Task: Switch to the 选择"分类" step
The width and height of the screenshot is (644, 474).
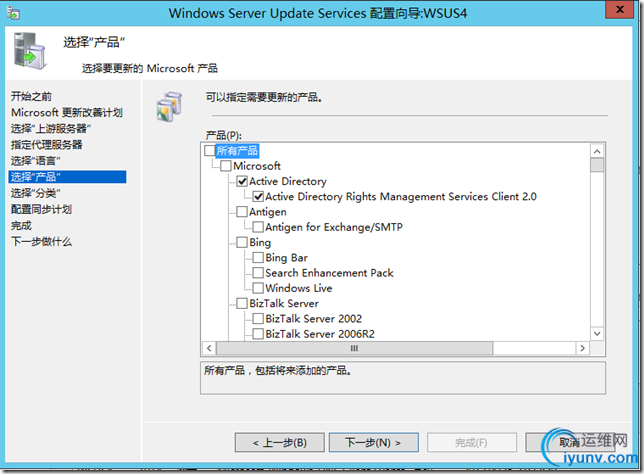Action: 36,192
